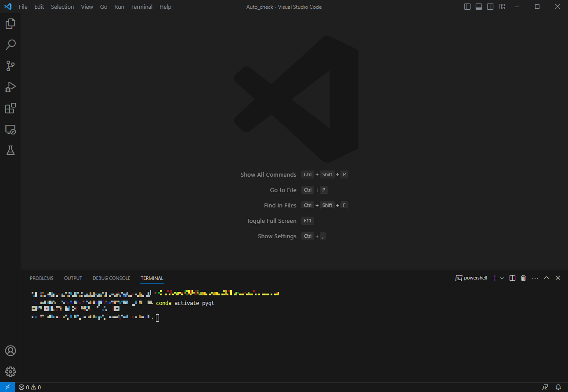Switch to the PROBLEMS tab
Screen dimensions: 568x392
coord(42,278)
